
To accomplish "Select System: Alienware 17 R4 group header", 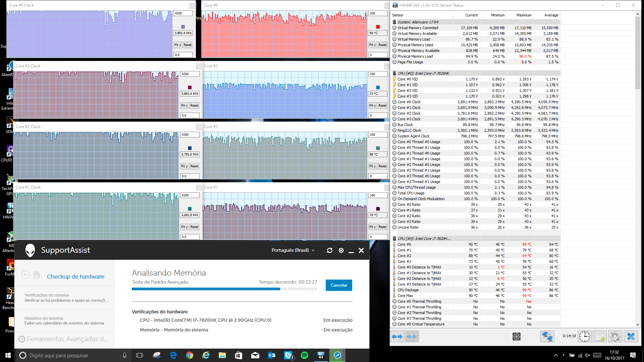I will 476,22.
